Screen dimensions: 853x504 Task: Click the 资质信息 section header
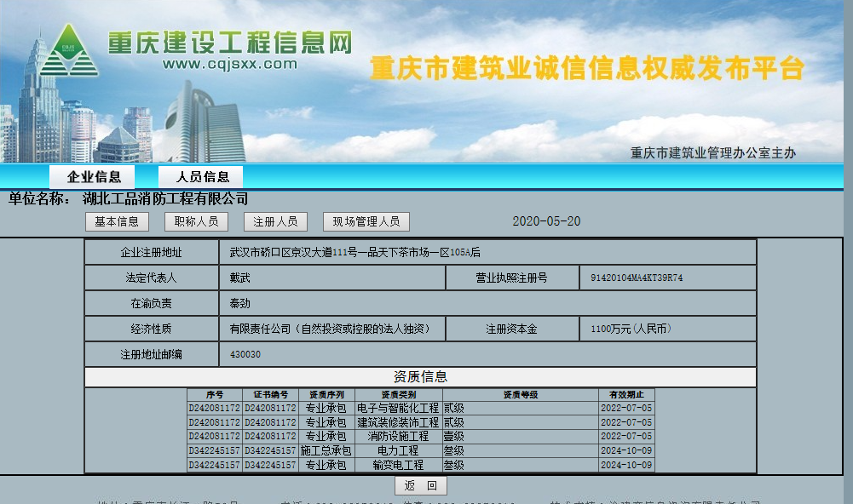point(420,377)
